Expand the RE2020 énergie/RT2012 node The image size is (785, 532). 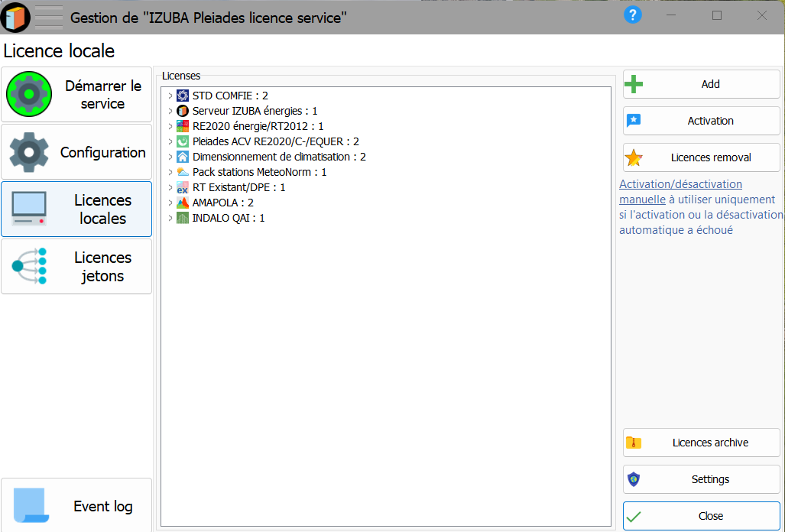coord(170,126)
